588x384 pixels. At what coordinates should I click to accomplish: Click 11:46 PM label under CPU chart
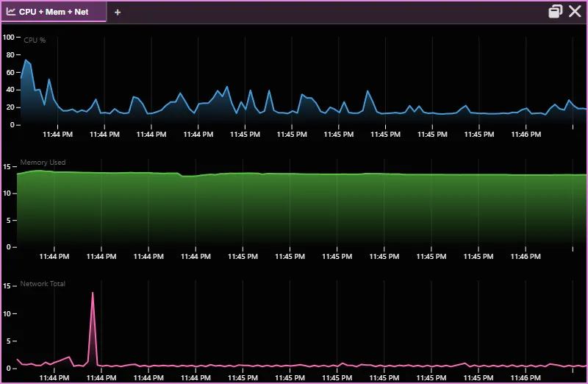526,135
